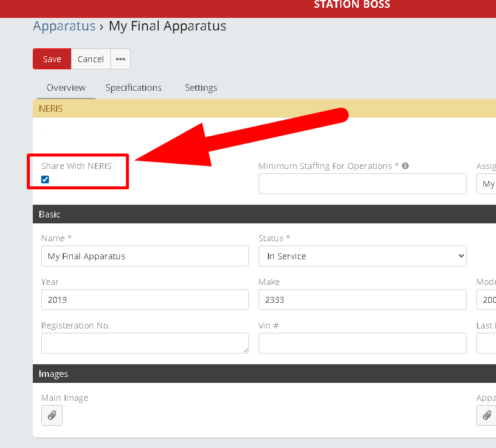The height and width of the screenshot is (448, 496).
Task: Expand the Status dropdown
Action: click(362, 256)
